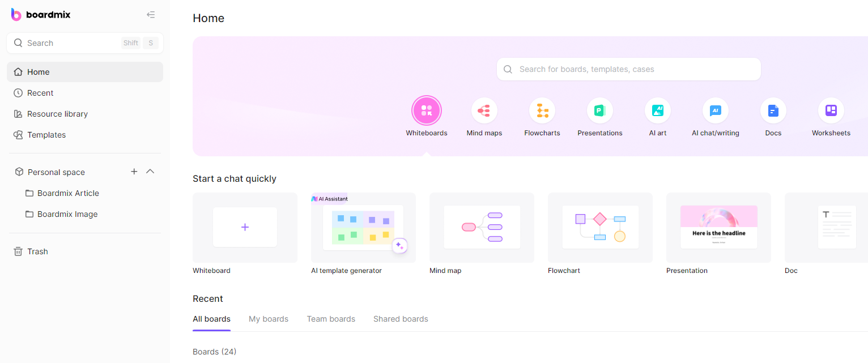
Task: Select the Whiteboards creation icon
Action: pos(427,110)
